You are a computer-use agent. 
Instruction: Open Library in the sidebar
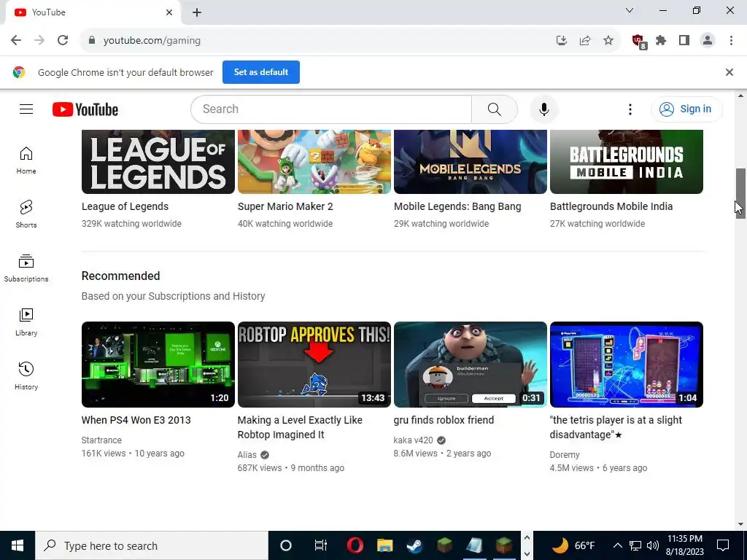click(x=26, y=322)
